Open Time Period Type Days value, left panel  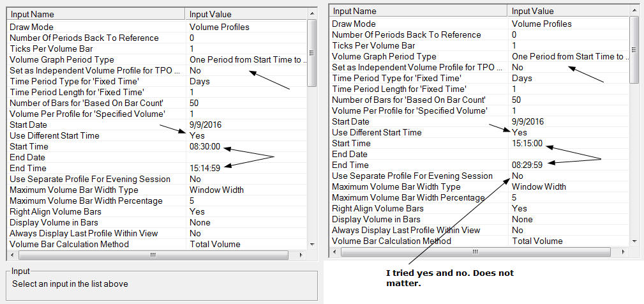click(200, 81)
